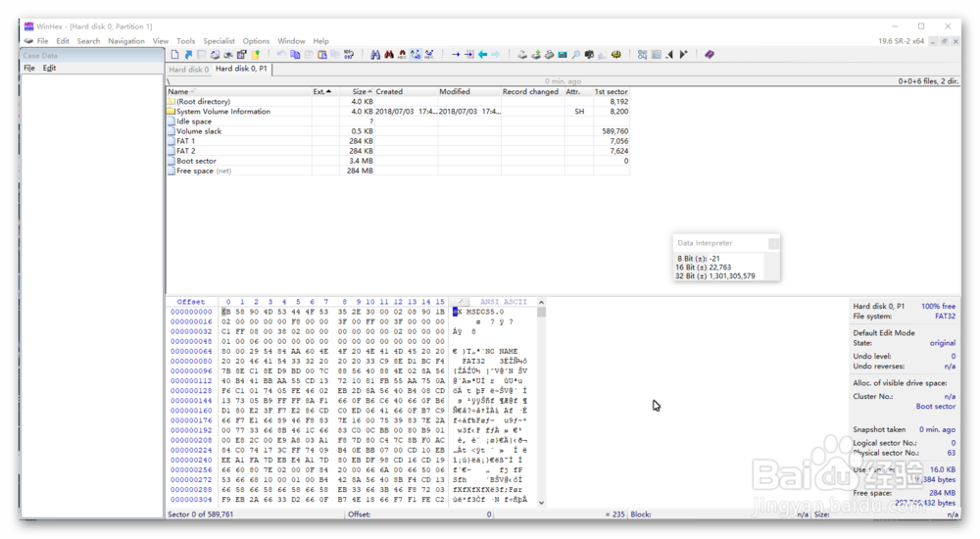The image size is (980, 539).
Task: Sort by the Modified column header
Action: tap(468, 91)
